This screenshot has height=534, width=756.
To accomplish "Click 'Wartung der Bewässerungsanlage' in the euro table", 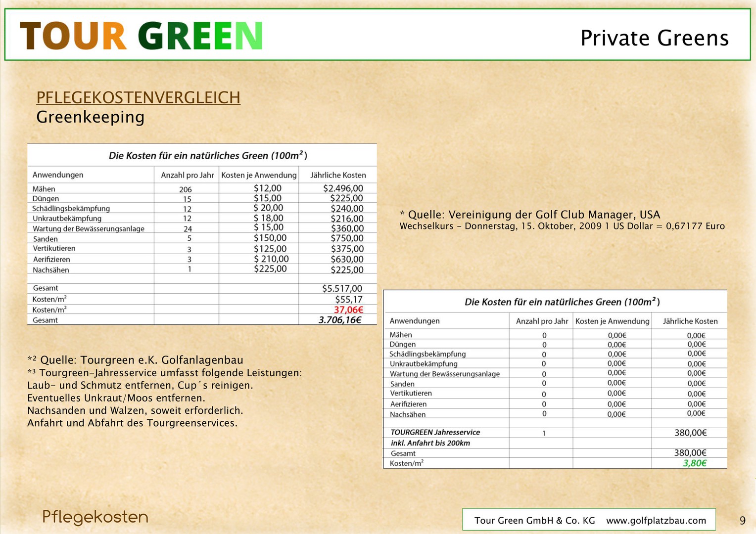I will (445, 374).
